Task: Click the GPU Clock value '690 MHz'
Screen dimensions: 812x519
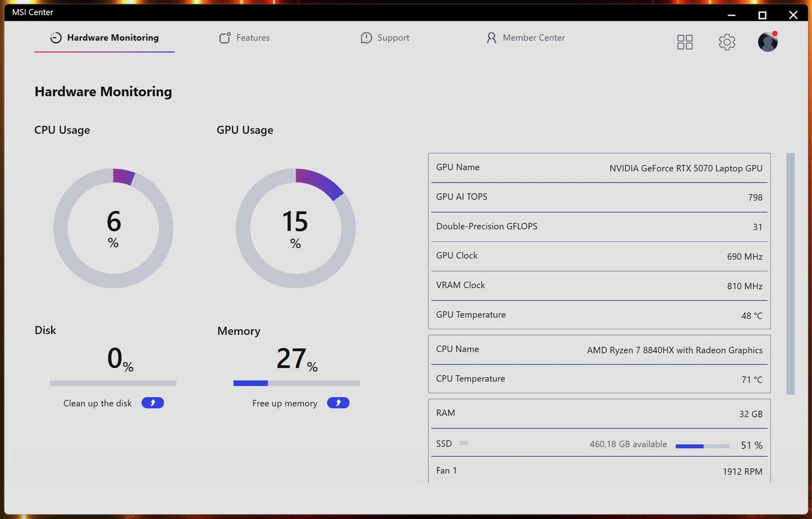Action: click(x=745, y=257)
